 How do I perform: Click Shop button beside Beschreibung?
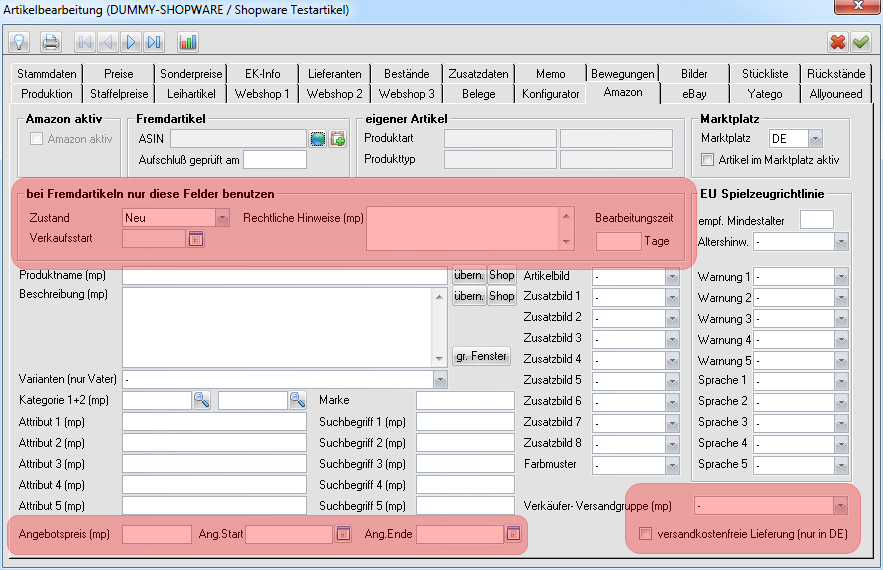pyautogui.click(x=501, y=296)
